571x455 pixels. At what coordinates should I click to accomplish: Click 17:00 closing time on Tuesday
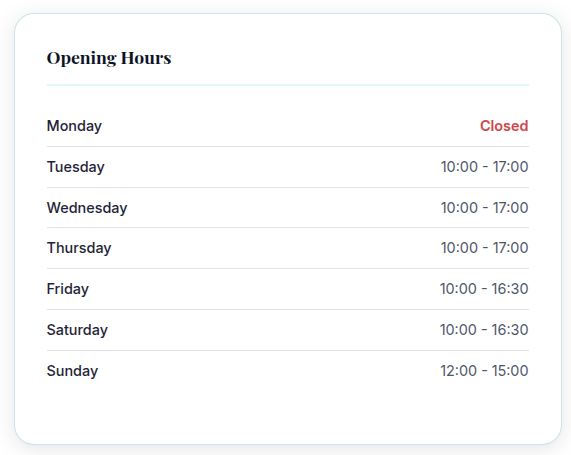click(x=511, y=167)
